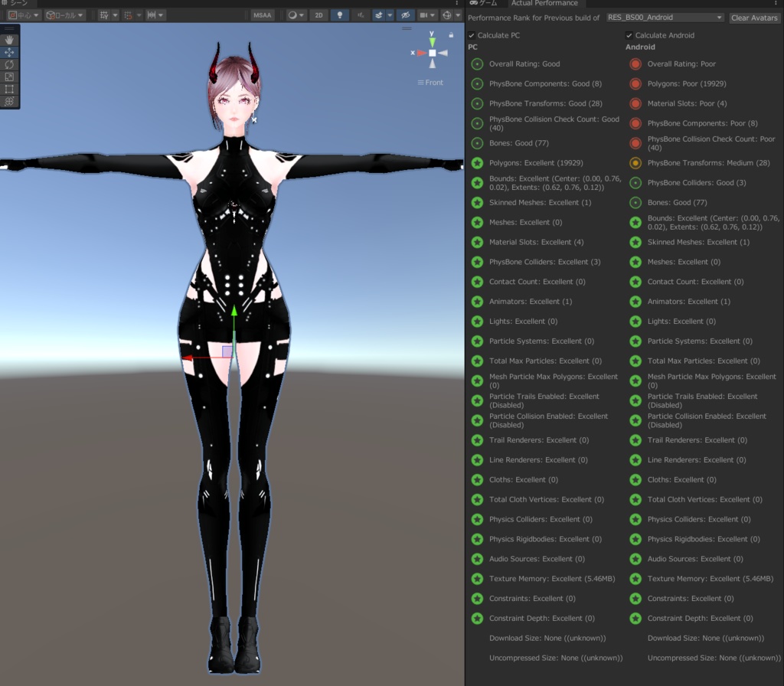Click the red X move handle arrow on avatar
This screenshot has width=784, height=686.
pos(188,358)
